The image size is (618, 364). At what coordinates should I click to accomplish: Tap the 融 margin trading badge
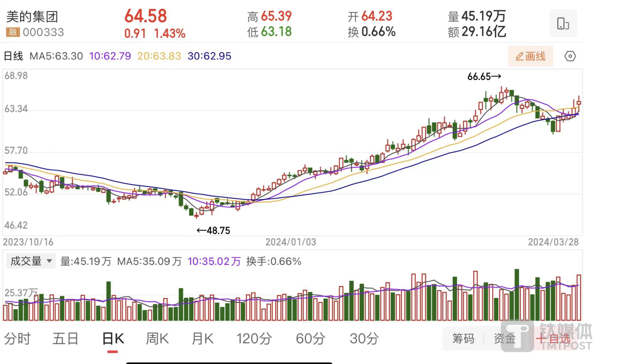(13, 32)
